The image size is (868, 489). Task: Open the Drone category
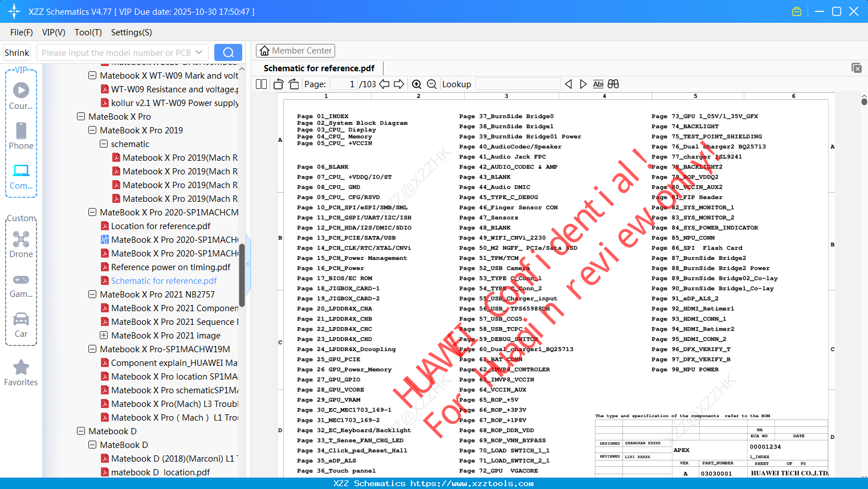coord(21,244)
